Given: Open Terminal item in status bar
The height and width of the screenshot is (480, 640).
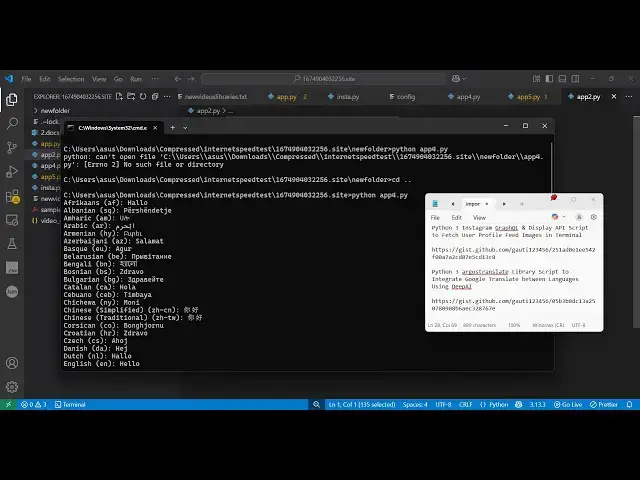Looking at the screenshot, I should (70, 404).
